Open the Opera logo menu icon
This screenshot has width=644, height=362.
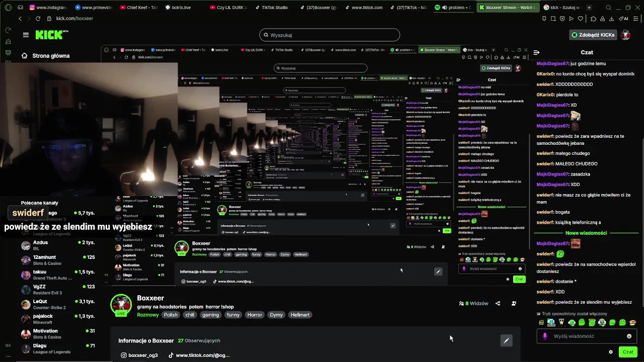pos(8,8)
